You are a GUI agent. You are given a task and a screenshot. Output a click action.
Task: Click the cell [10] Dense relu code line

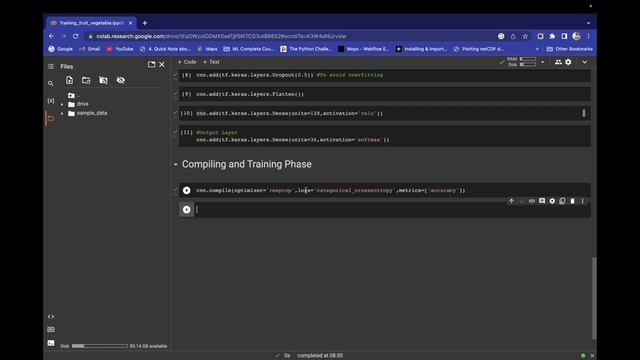pyautogui.click(x=289, y=113)
